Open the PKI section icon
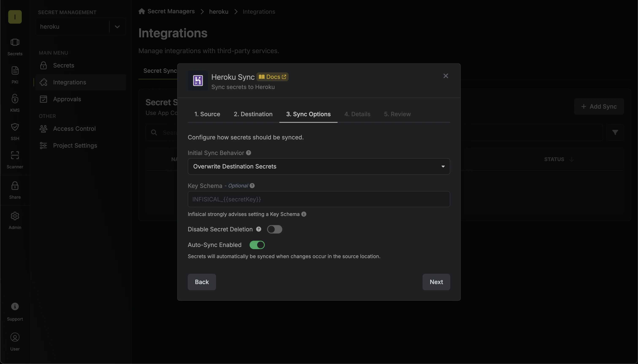Viewport: 638px width, 364px height. tap(15, 70)
